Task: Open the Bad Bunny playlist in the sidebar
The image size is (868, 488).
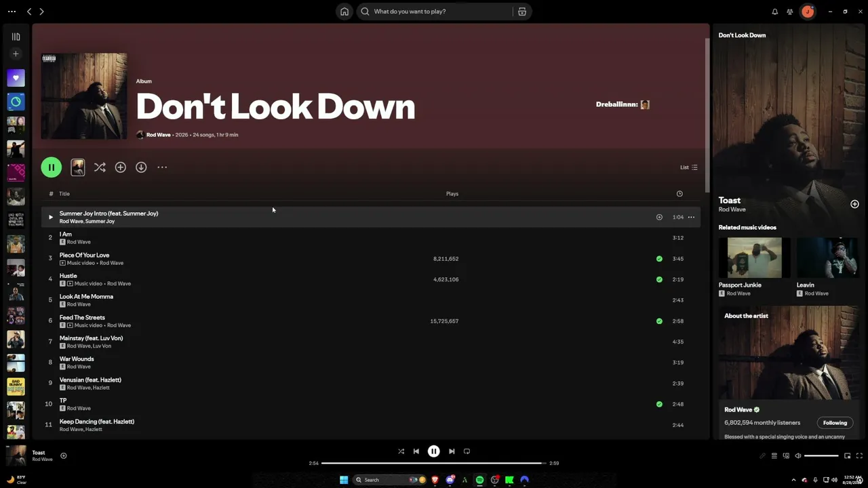Action: [x=16, y=386]
